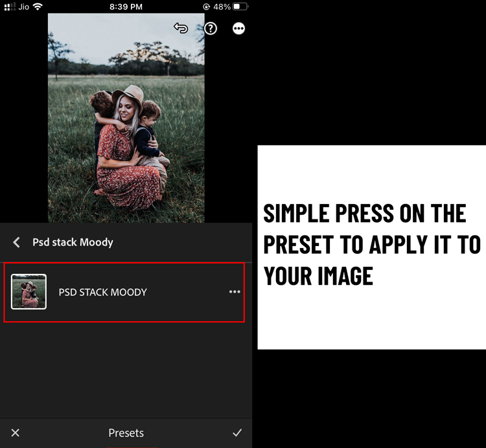Tap the Psd stack Moody group title

pos(73,242)
